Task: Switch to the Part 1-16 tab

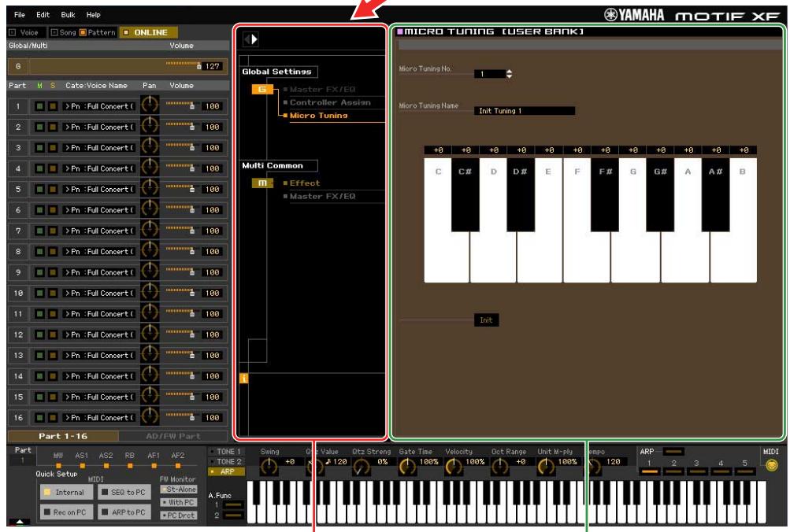Action: (63, 436)
